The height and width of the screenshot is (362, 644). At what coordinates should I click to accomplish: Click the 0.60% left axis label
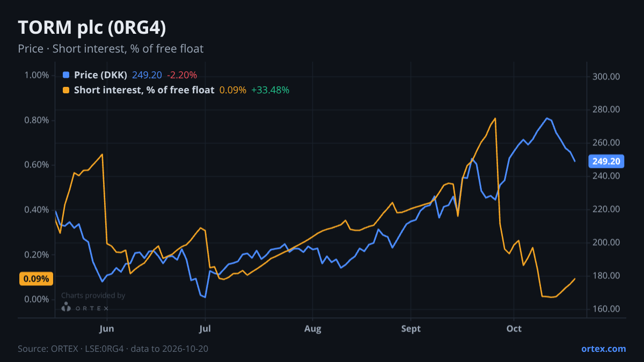tap(36, 165)
